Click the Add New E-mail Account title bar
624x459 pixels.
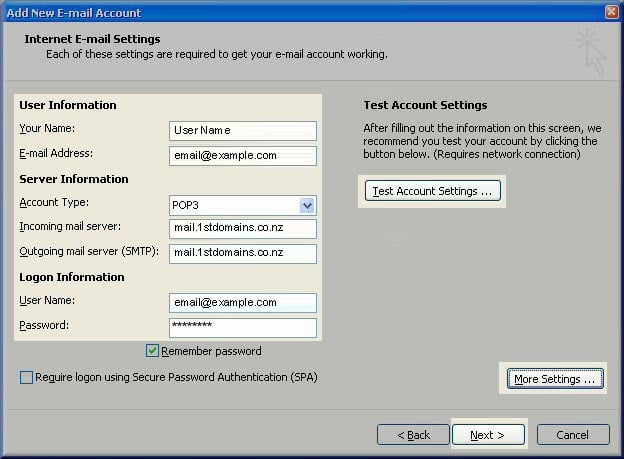point(300,12)
